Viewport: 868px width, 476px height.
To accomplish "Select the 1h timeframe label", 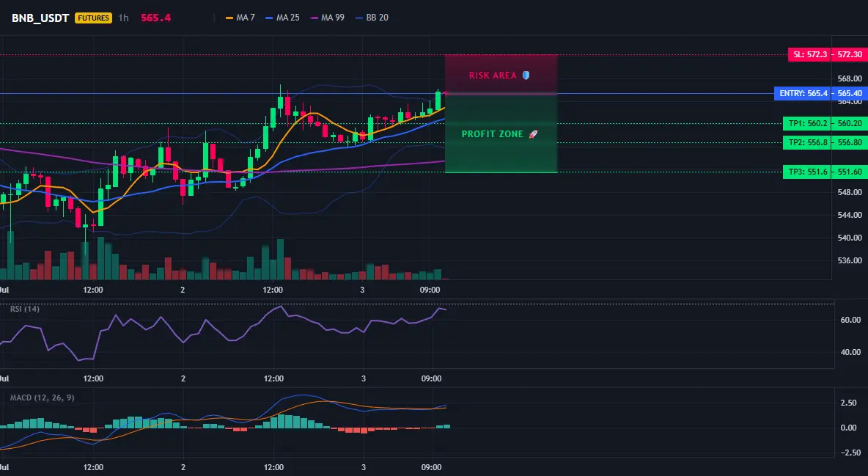I will [123, 18].
